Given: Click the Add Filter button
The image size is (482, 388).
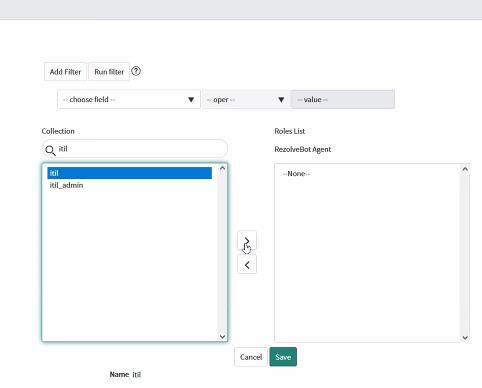Looking at the screenshot, I should [65, 72].
